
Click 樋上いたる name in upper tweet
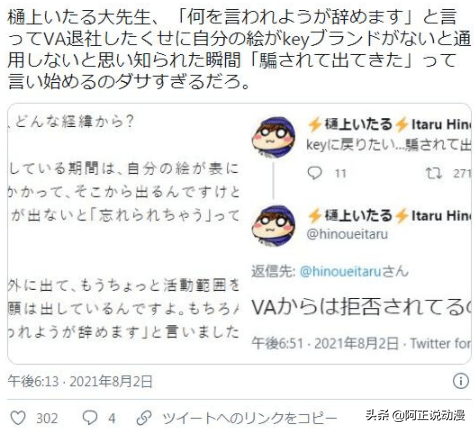pos(359,124)
